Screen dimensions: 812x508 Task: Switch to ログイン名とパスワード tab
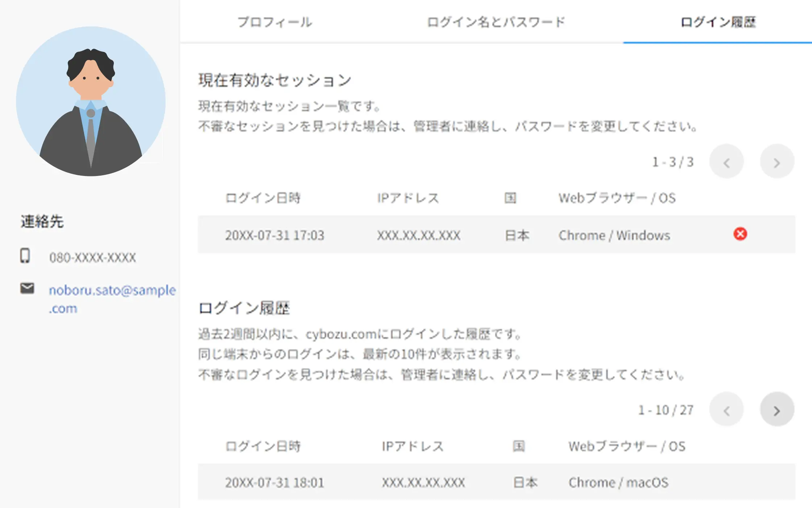point(496,22)
